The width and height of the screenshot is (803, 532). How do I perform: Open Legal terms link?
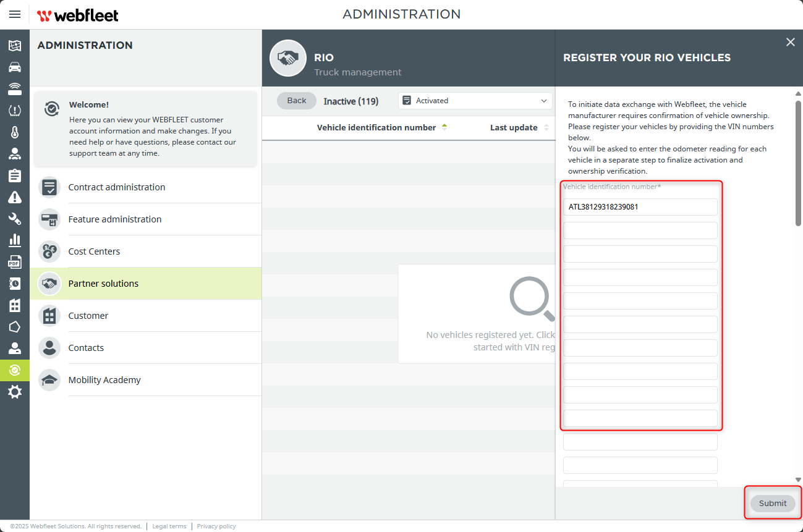click(x=169, y=526)
